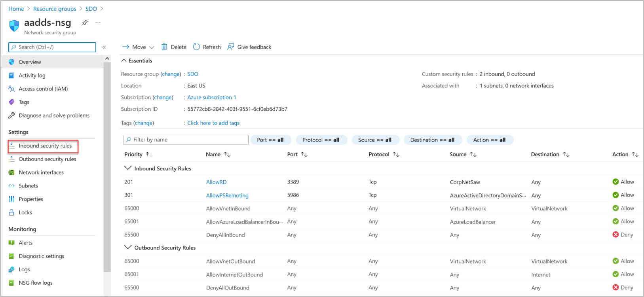Select Overview in the sidebar
The image size is (644, 297).
[x=52, y=62]
